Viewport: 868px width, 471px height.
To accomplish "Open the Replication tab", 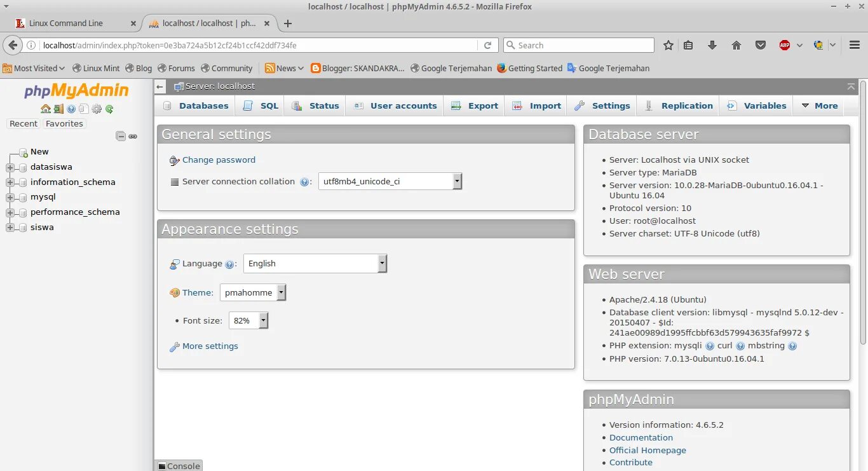I will (x=679, y=106).
